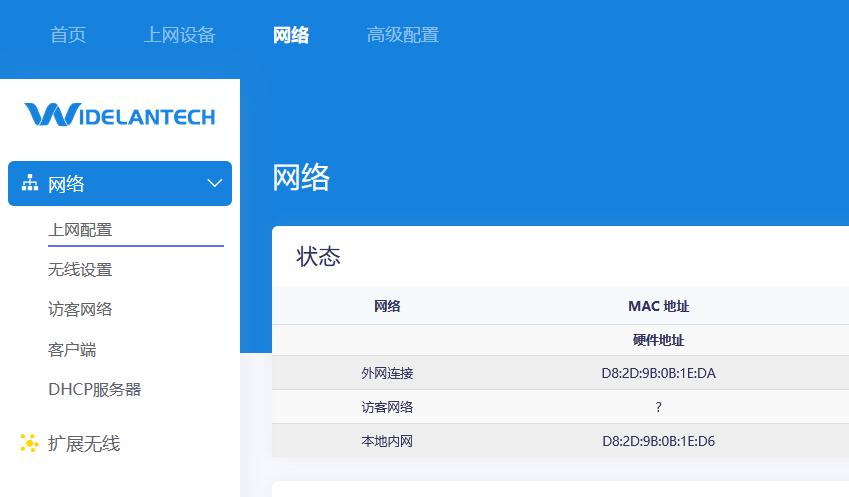Switch to the 上网设备 tab
The image size is (849, 497).
(180, 35)
